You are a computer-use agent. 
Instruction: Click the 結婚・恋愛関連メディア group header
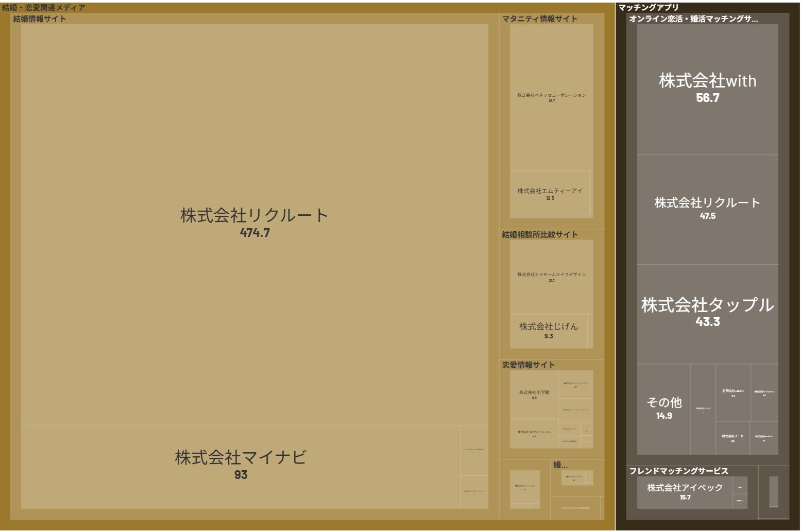coord(44,8)
